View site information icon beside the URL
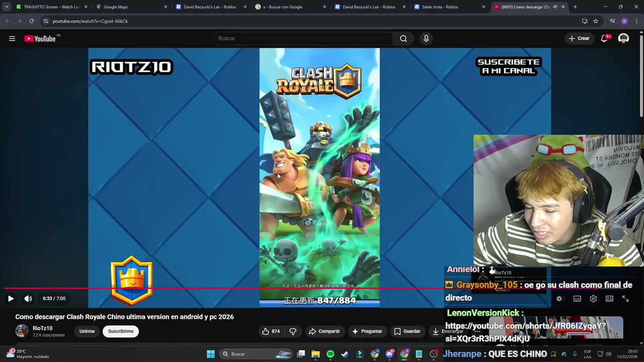644x362 pixels. (46, 21)
